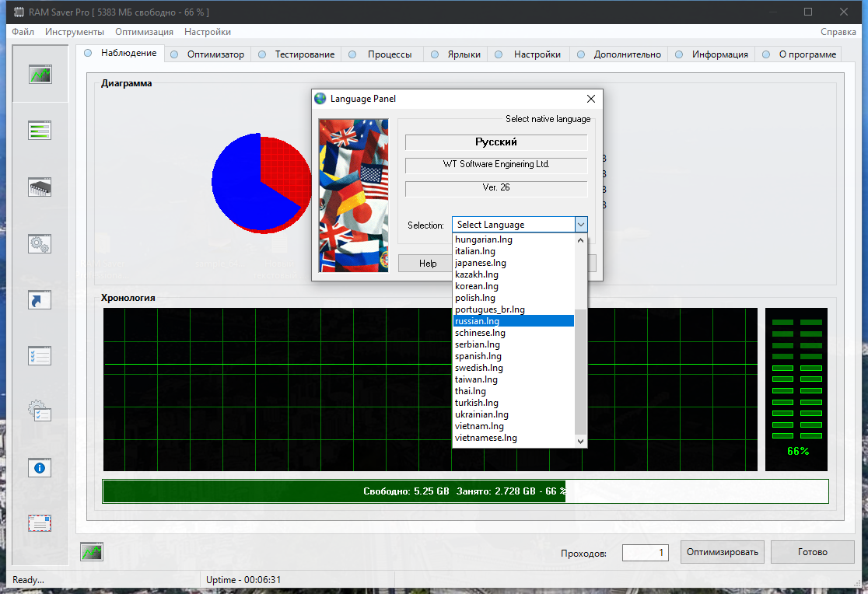Click the blue info sidebar icon

click(x=40, y=467)
